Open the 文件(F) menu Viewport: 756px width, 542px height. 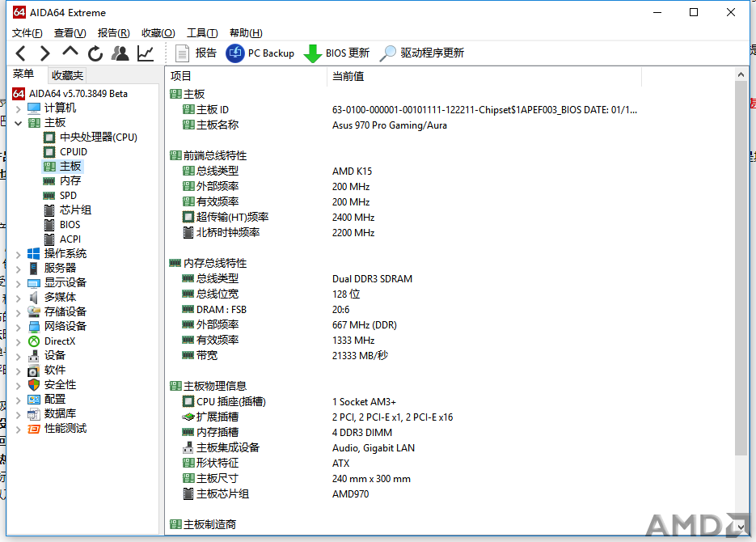pos(27,33)
